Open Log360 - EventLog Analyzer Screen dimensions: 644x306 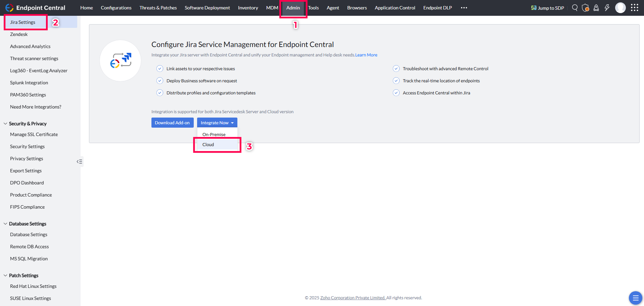point(39,71)
